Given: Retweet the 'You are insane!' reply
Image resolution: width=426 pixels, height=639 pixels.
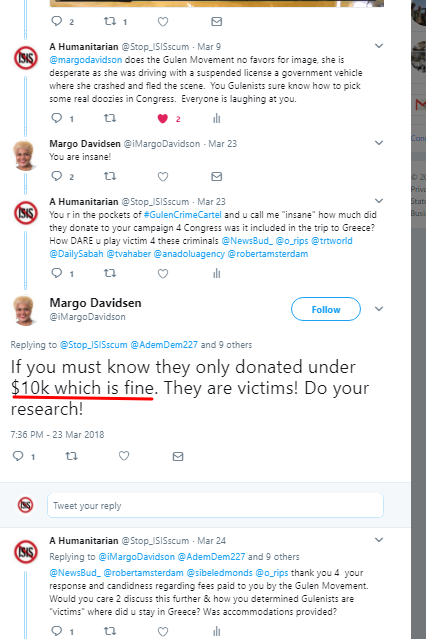Looking at the screenshot, I should (x=110, y=176).
